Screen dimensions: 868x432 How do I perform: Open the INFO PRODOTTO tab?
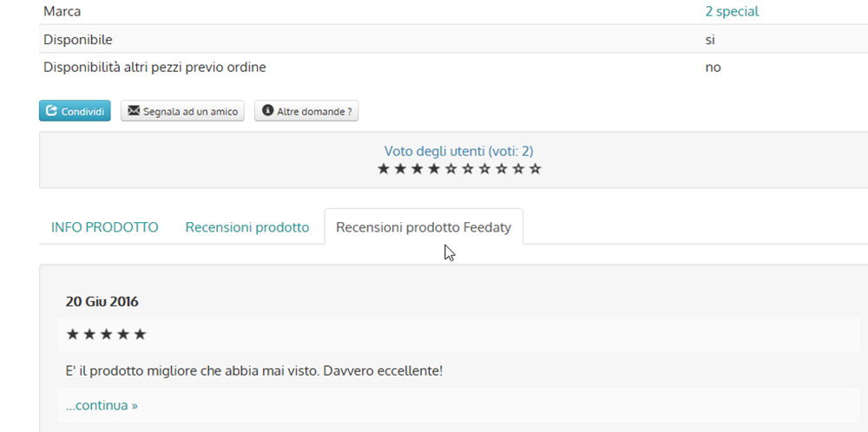(105, 227)
